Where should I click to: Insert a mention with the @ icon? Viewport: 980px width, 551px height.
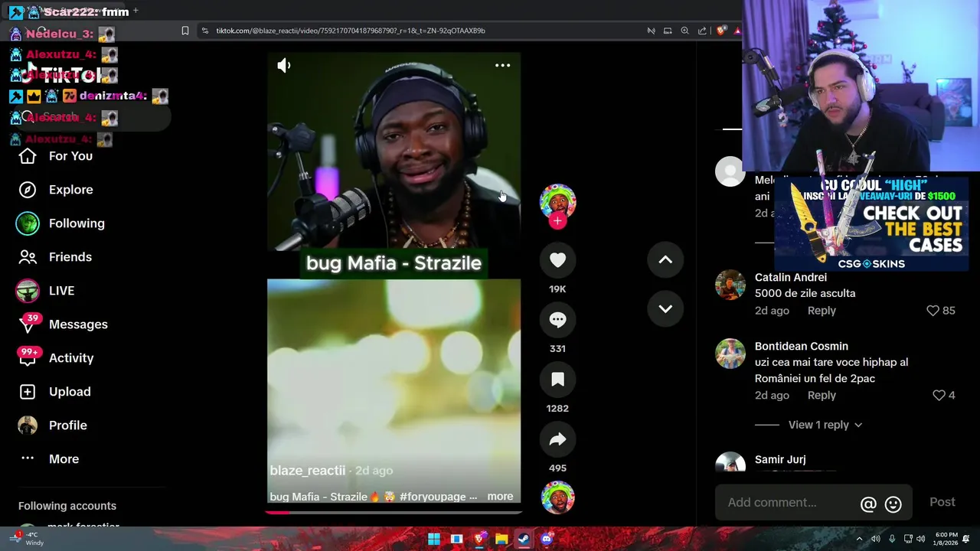pyautogui.click(x=868, y=504)
